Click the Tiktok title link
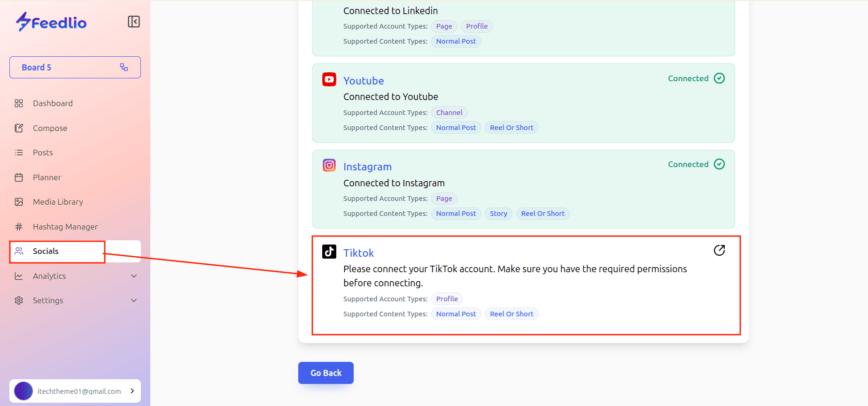The image size is (868, 406). click(x=358, y=253)
